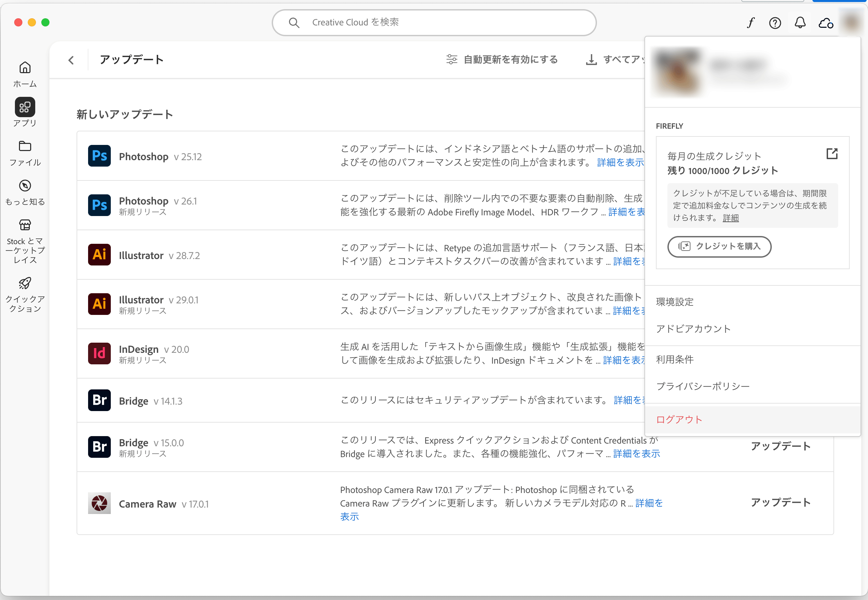Click the 残り 1000/1000 クレジット text
Viewport: 868px width, 600px height.
[x=722, y=171]
